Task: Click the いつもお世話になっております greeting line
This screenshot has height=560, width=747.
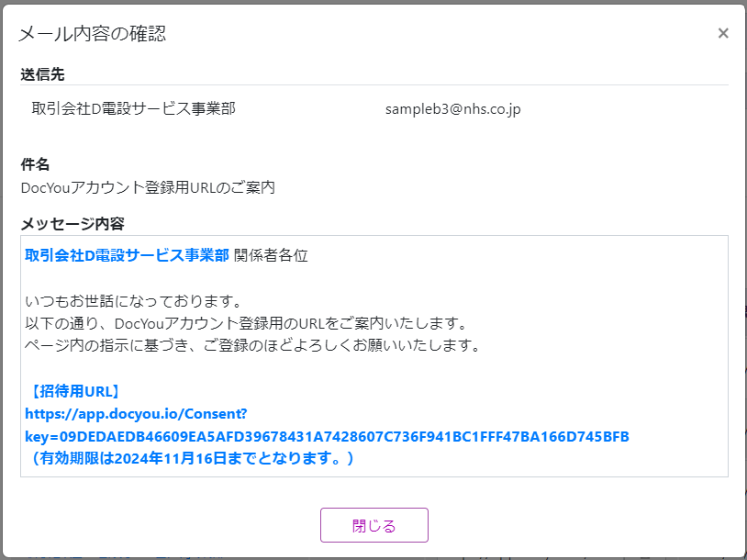Action: 132,301
